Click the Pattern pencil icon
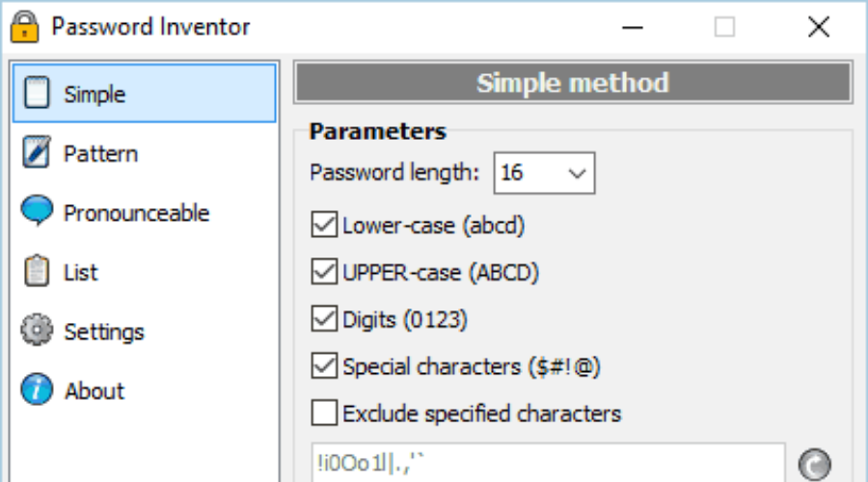 point(37,151)
